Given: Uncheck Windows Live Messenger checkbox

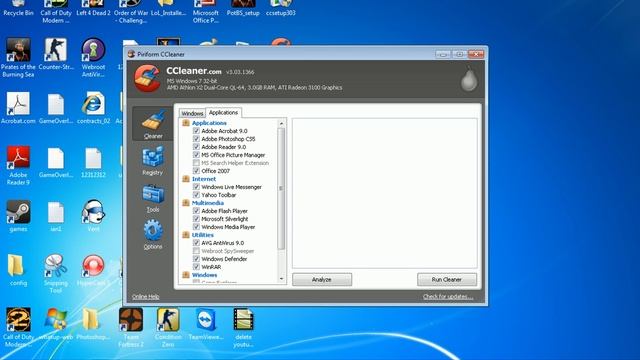Looking at the screenshot, I should coord(196,187).
